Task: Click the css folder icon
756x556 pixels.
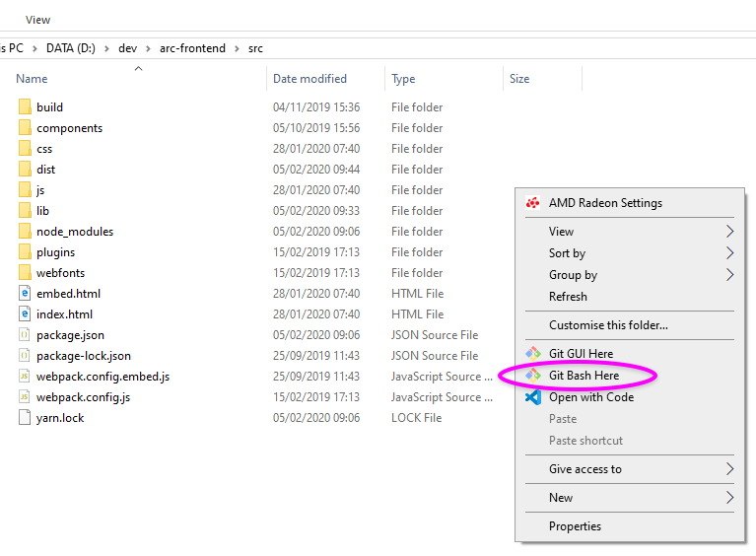Action: (25, 149)
